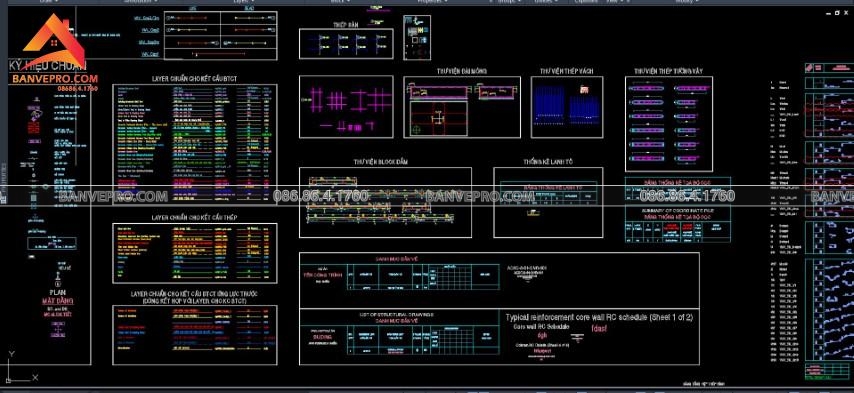
Task: Expand the Annotation ribbon panel
Action: tap(139, 2)
